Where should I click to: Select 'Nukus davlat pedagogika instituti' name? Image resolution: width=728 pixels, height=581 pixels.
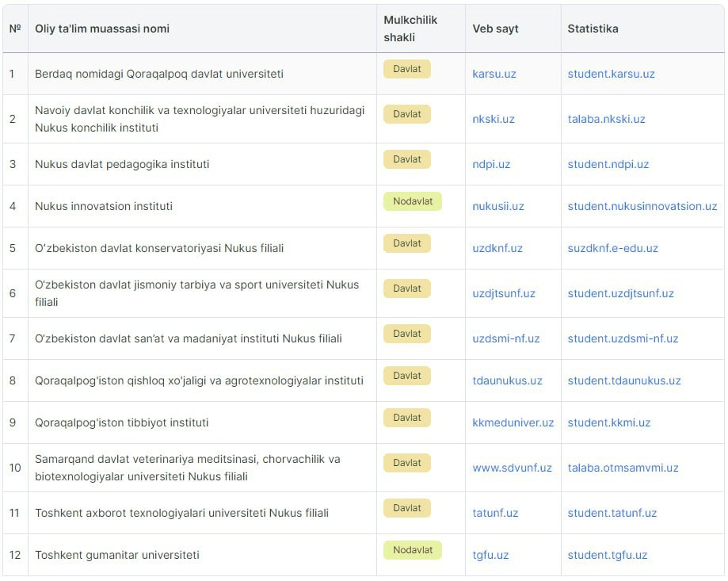click(122, 164)
